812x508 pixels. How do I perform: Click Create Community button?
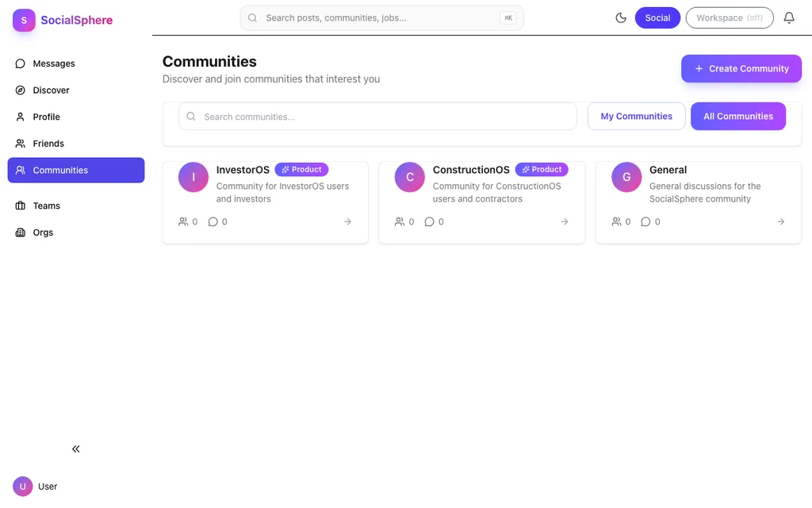tap(741, 68)
